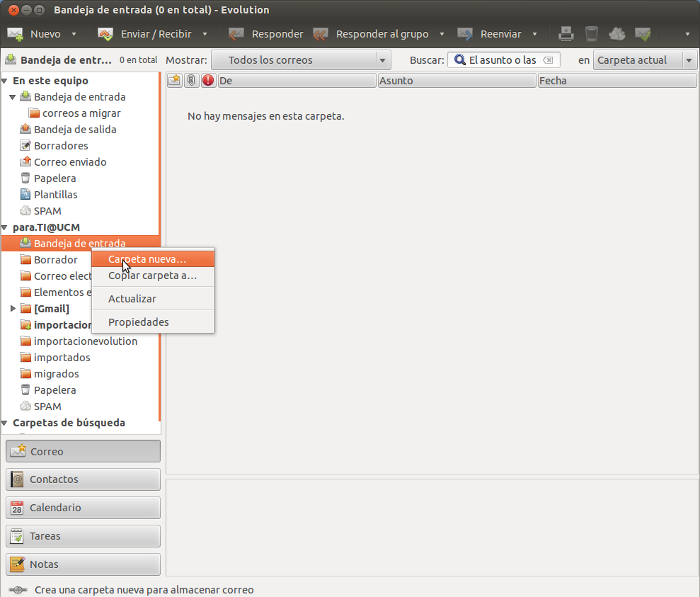Open the Enviar / Recibir dropdown arrow
This screenshot has height=597, width=700.
coord(205,34)
